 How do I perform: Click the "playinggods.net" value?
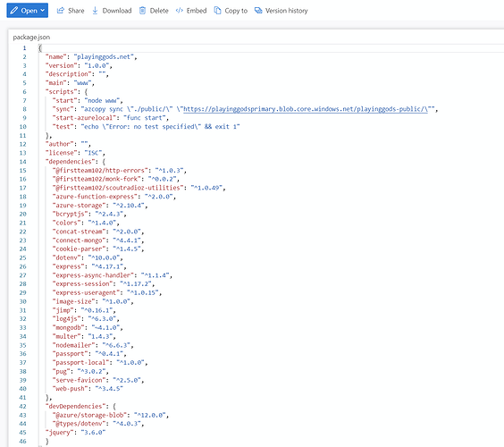point(104,56)
